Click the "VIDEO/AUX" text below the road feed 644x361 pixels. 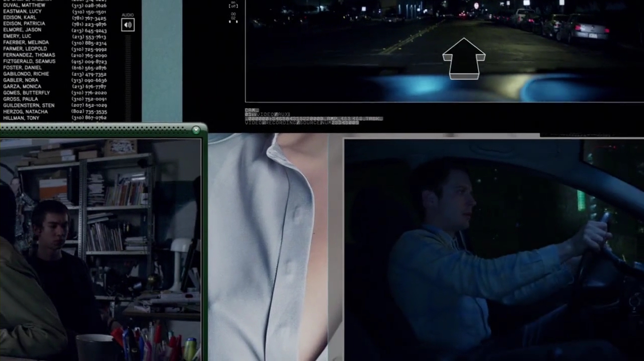[273, 115]
